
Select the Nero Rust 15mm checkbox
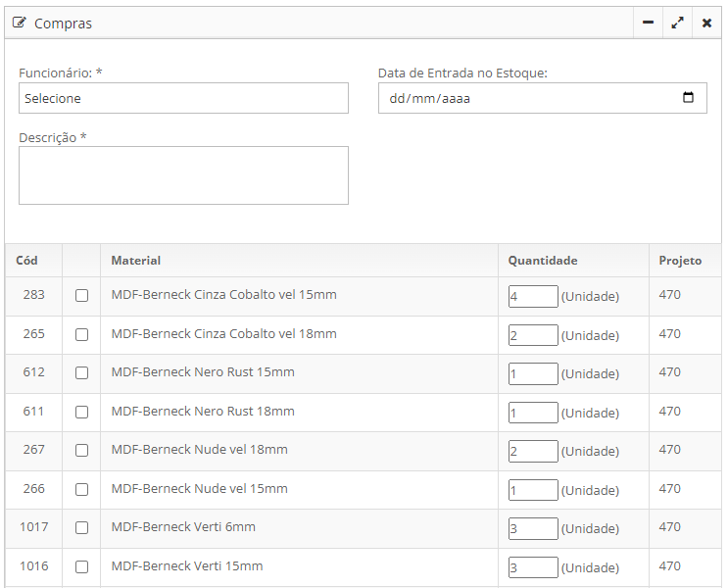(x=81, y=373)
